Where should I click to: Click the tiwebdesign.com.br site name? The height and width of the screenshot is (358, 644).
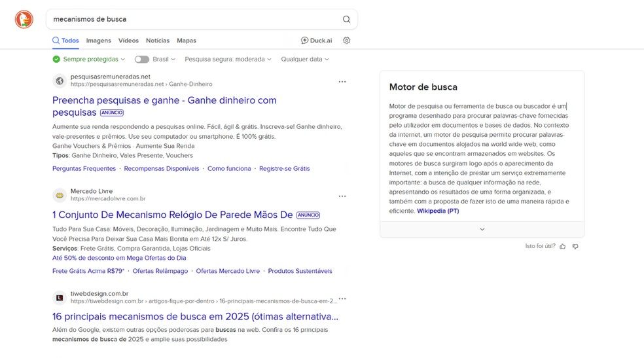click(x=99, y=294)
